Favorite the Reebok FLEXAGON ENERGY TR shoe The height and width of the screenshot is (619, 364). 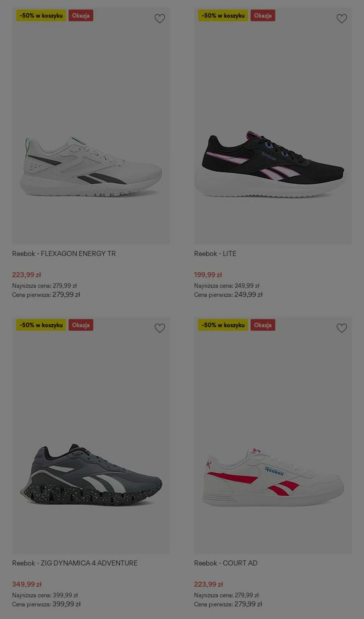[x=160, y=19]
